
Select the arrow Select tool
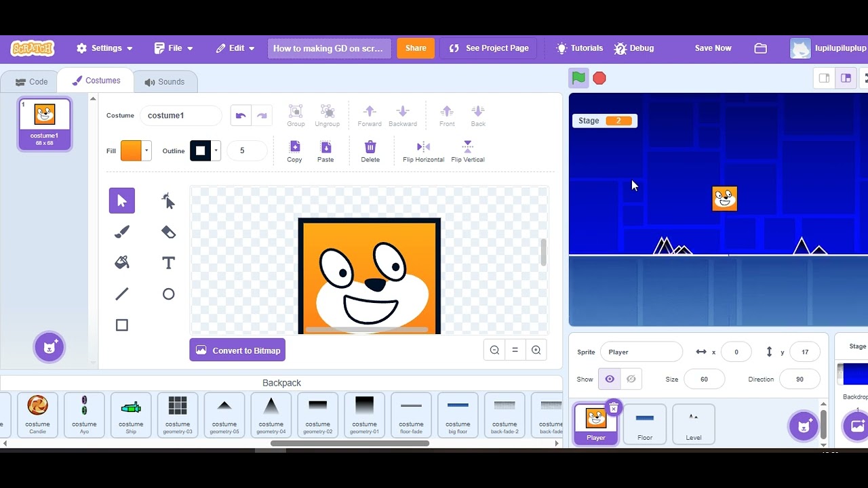tap(122, 201)
